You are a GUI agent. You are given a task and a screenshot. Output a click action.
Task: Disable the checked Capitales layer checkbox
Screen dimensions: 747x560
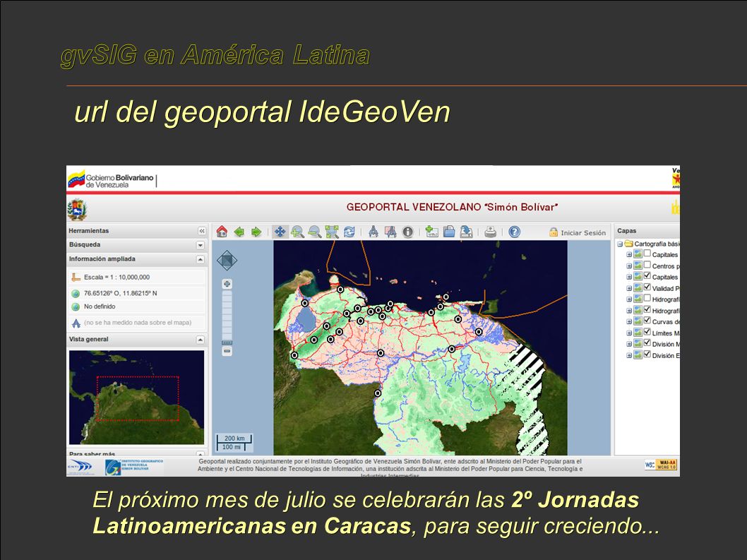[647, 276]
